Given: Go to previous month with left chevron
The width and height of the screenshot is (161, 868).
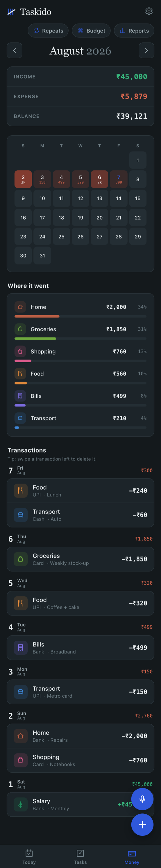Looking at the screenshot, I should click(15, 51).
